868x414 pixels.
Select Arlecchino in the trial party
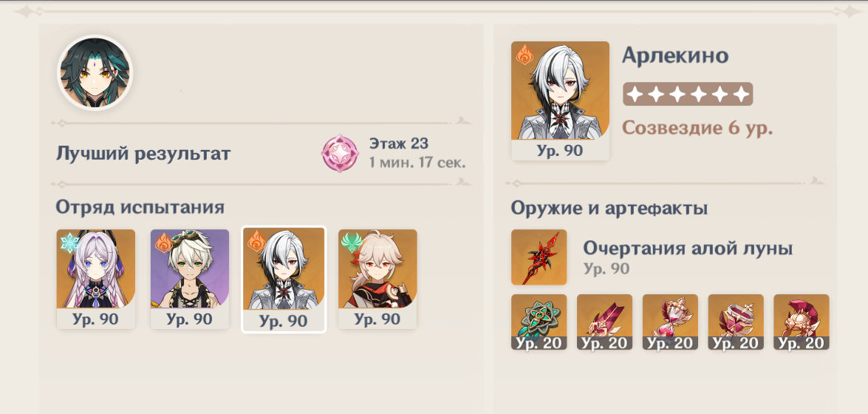(284, 279)
